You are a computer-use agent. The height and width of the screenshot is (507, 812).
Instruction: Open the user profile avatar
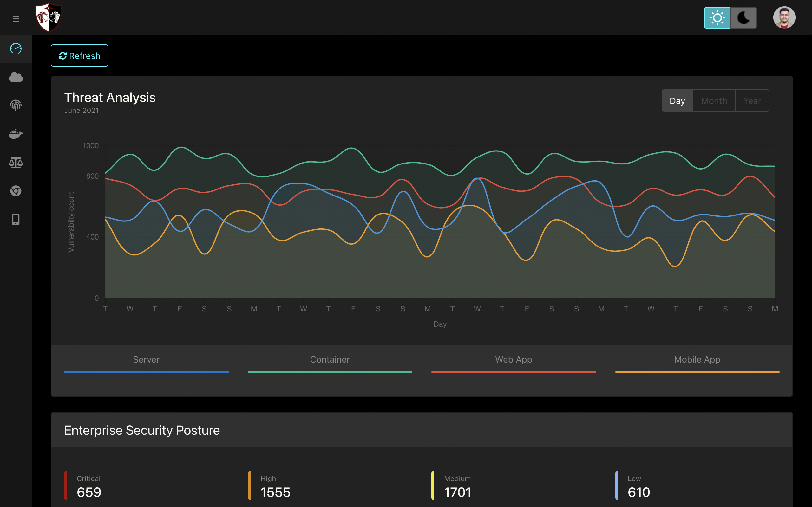click(784, 17)
